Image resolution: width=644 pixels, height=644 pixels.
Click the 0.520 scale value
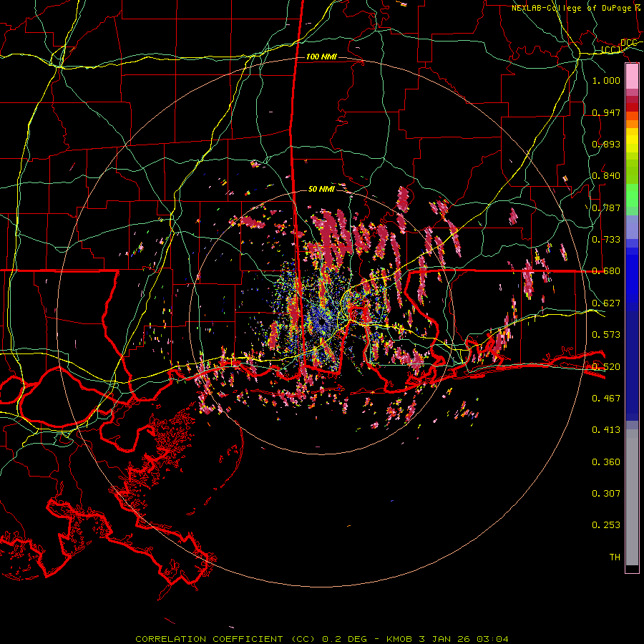click(x=606, y=366)
